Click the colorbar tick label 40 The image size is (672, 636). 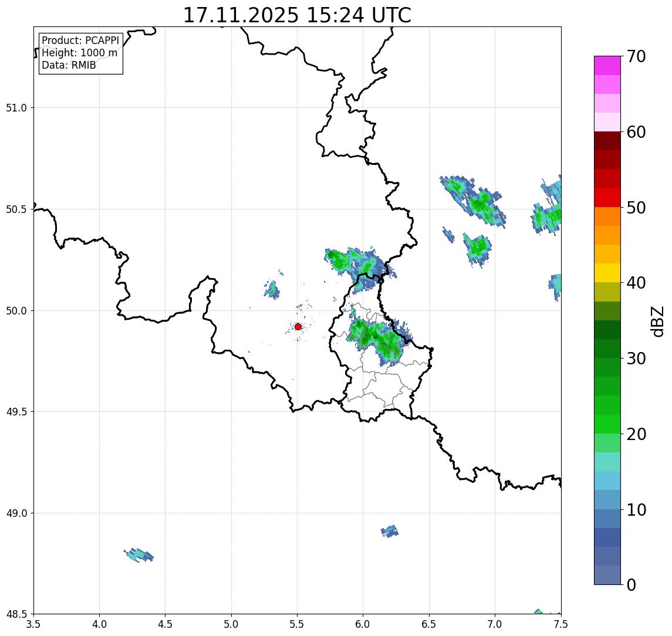point(636,283)
